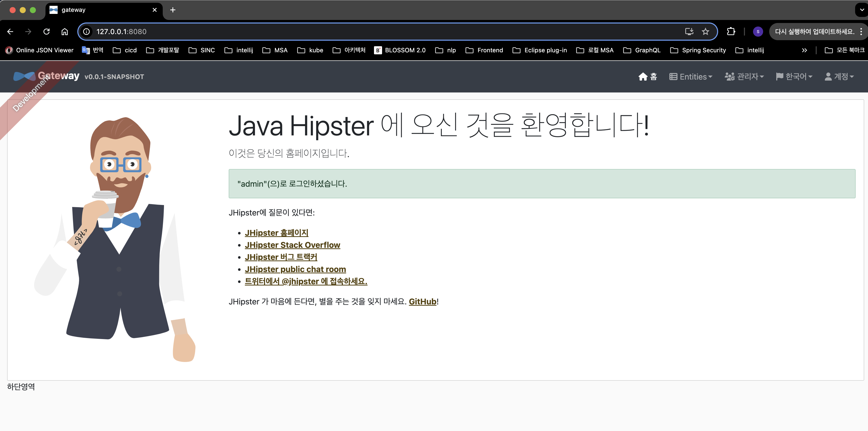The width and height of the screenshot is (868, 431).
Task: Click the Home (홈) house icon
Action: tap(643, 77)
